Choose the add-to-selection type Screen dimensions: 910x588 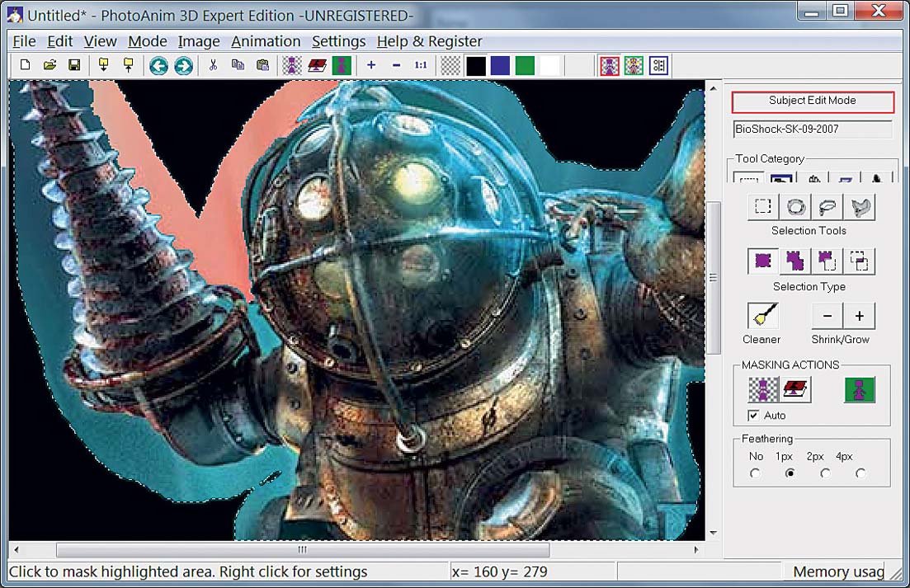coord(795,261)
